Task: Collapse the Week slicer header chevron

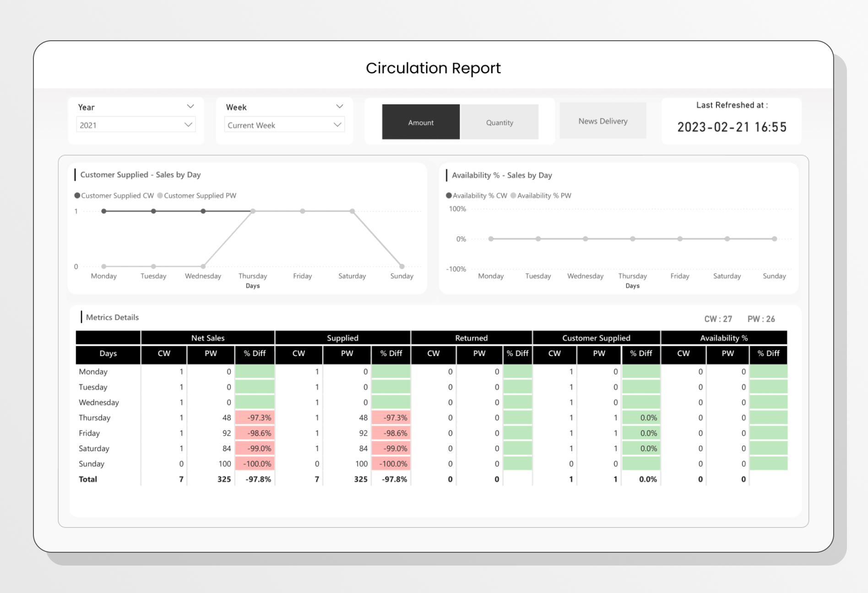Action: (339, 107)
